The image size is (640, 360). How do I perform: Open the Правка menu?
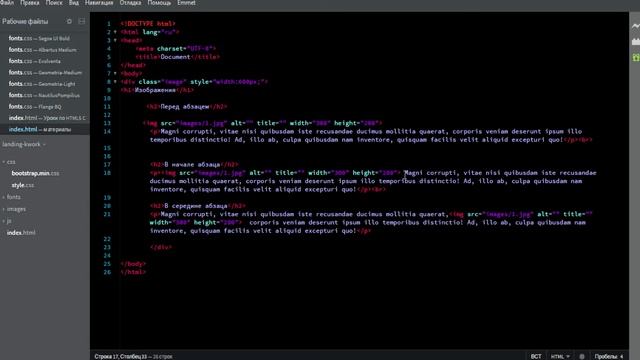pyautogui.click(x=30, y=3)
